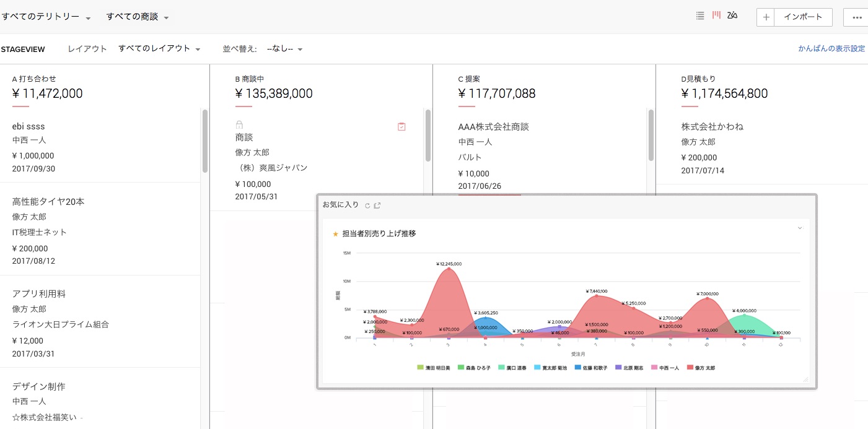Select the Kanban view icon
Viewport: 868px width, 429px height.
click(x=716, y=15)
